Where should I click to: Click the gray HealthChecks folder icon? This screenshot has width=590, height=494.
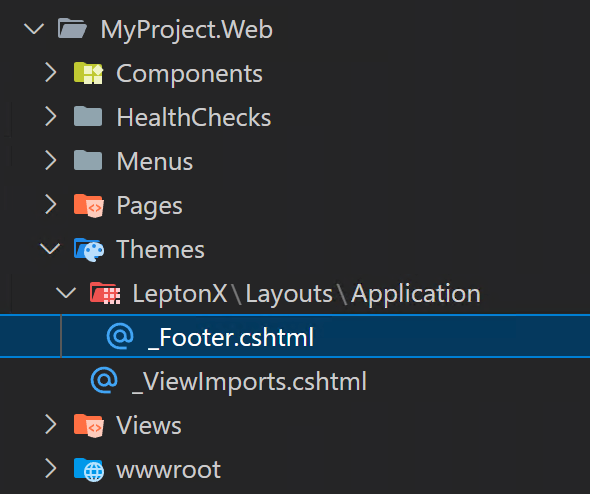coord(88,116)
